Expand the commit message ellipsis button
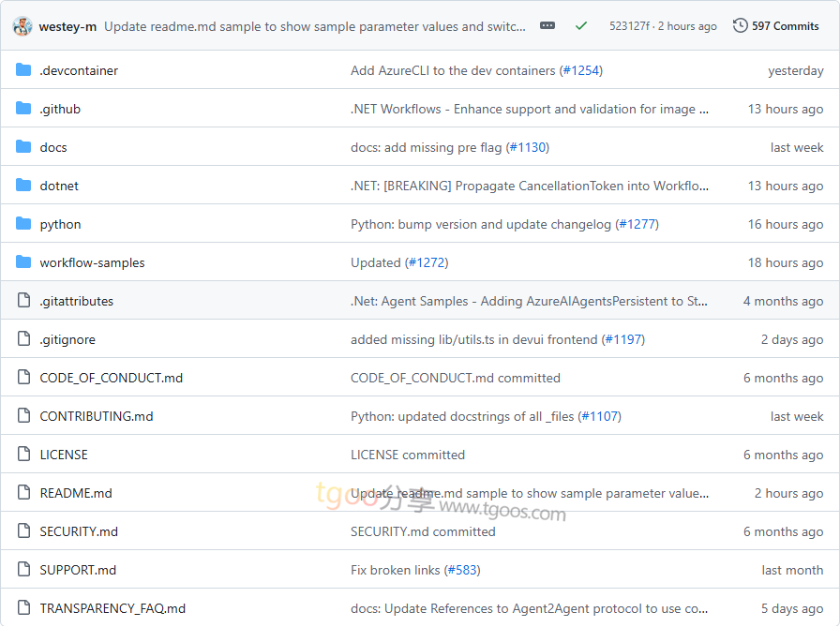The height and width of the screenshot is (627, 840). 547,26
